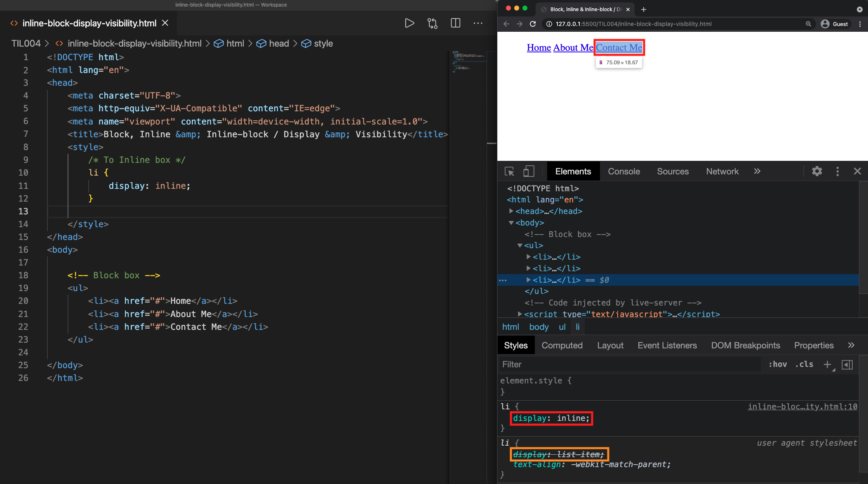Switch to the Console tab
This screenshot has width=868, height=484.
tap(623, 172)
